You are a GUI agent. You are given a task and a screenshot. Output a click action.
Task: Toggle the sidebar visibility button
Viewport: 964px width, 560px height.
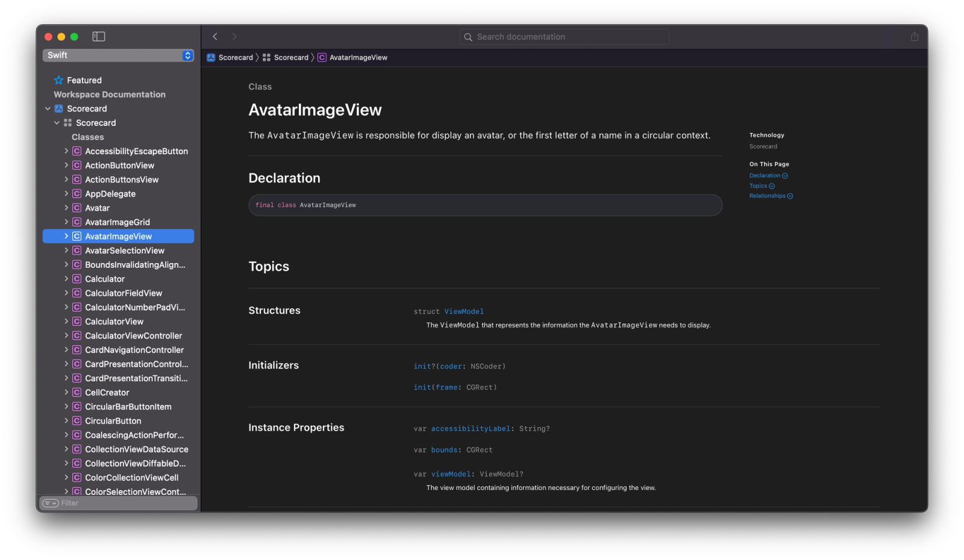pos(99,37)
